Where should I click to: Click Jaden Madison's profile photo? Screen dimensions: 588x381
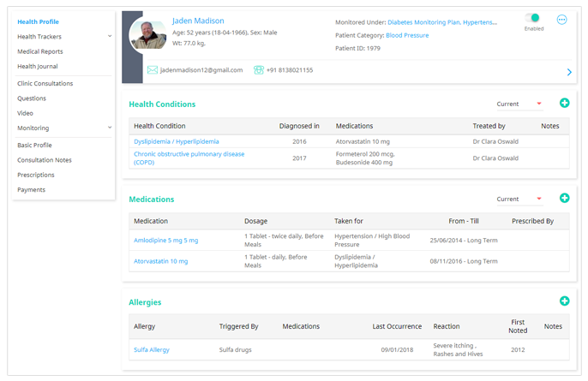tap(148, 34)
